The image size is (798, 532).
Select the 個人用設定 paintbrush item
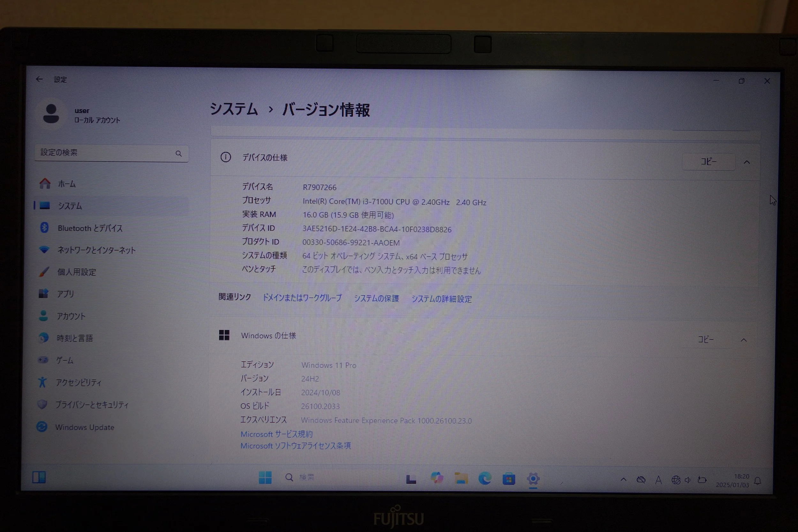(x=77, y=272)
